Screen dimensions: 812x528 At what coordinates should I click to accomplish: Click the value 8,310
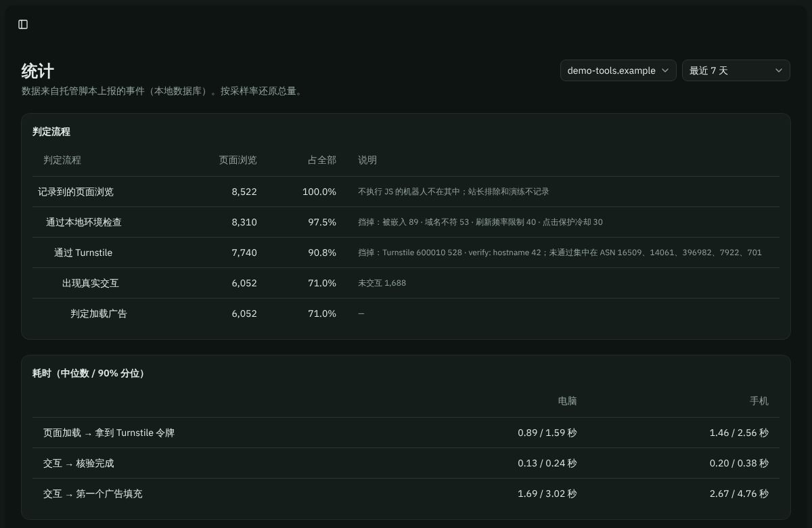coord(244,222)
